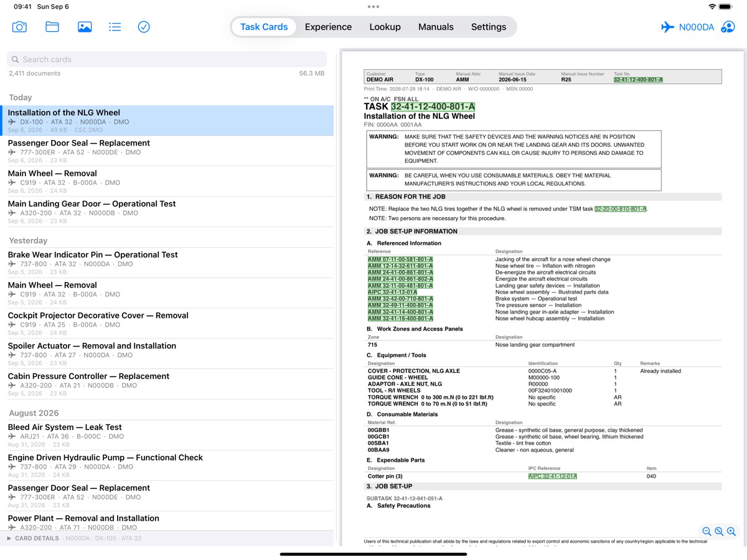Open the Settings tab
Screen dimensions: 747x560
coord(489,27)
